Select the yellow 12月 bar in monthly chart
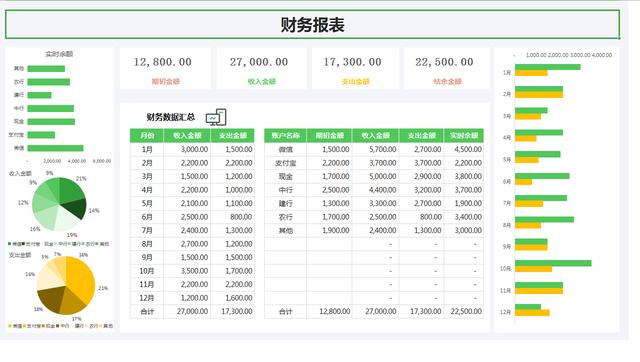 tap(532, 313)
